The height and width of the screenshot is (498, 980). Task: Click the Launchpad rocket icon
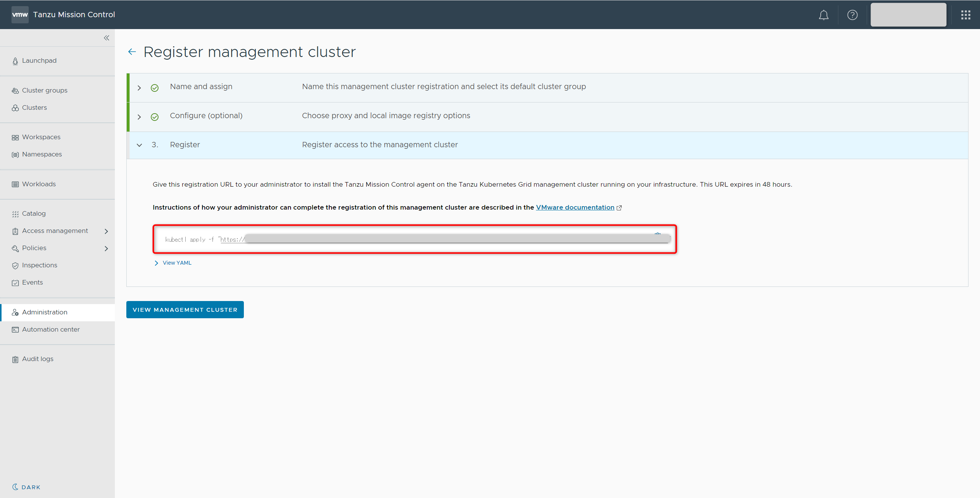(15, 61)
